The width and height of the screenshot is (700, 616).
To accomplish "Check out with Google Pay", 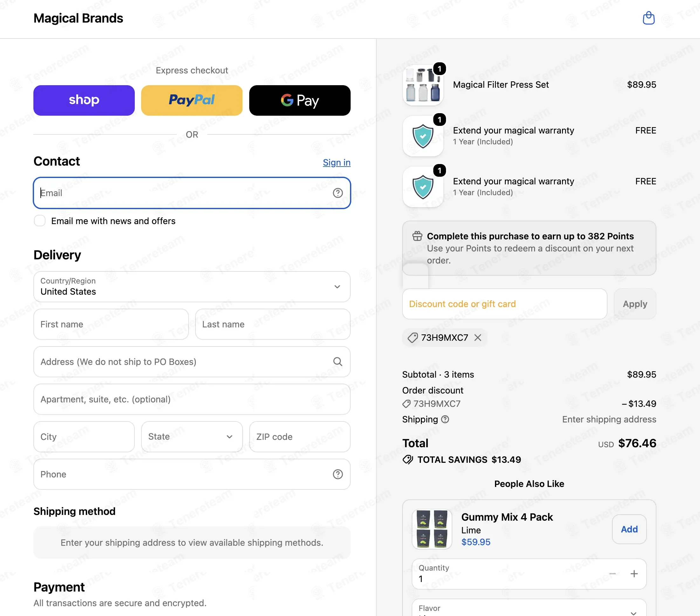I will pyautogui.click(x=300, y=100).
